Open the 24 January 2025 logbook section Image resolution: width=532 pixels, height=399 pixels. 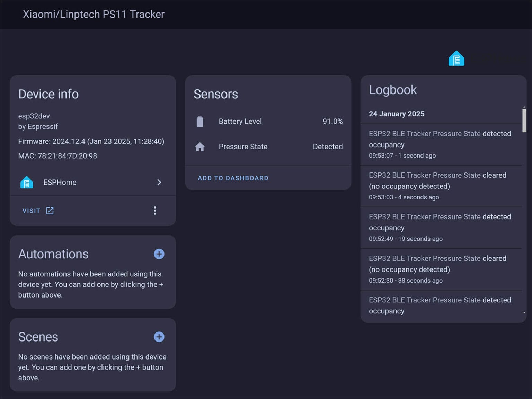397,114
